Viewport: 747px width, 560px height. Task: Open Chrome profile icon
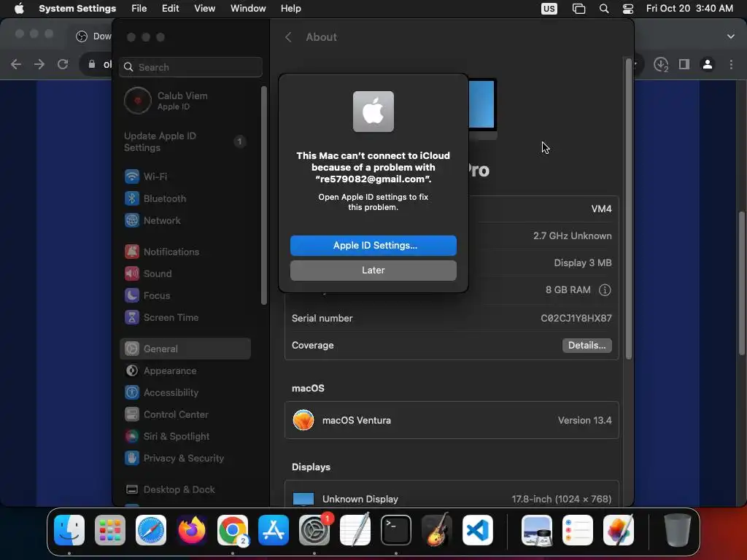click(708, 64)
